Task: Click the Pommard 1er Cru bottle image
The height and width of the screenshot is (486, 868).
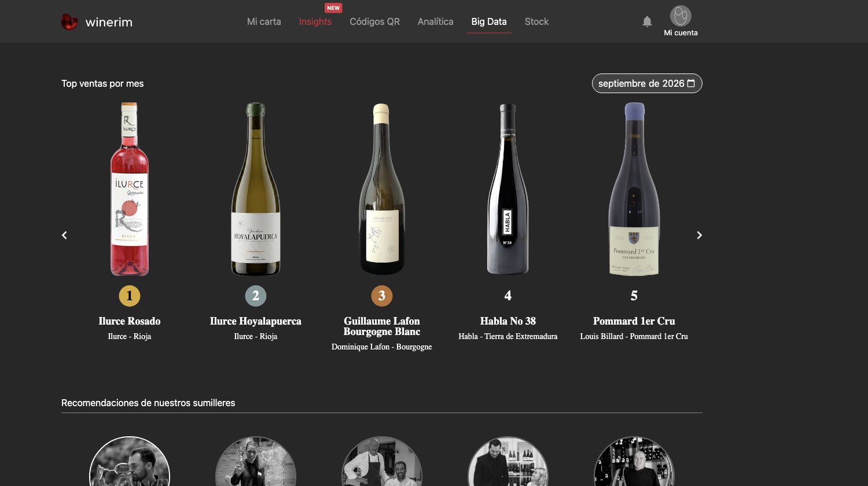Action: [634, 189]
